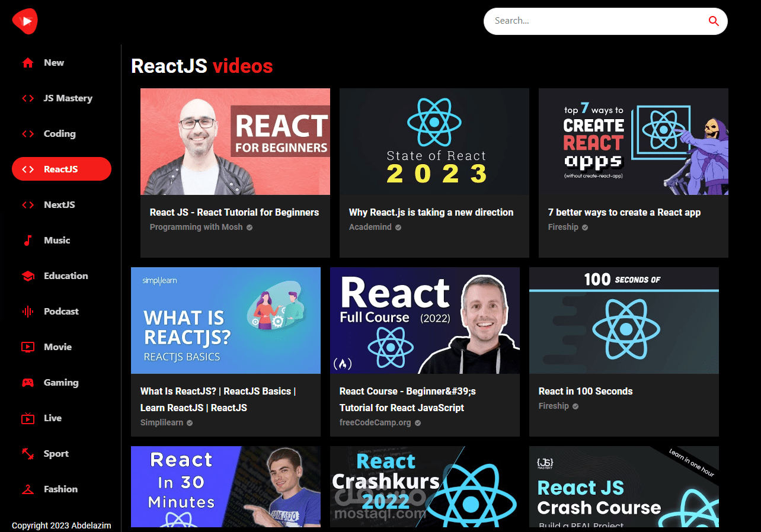The image size is (761, 532).
Task: Visit freeCodeCamp.org channel
Action: 375,423
